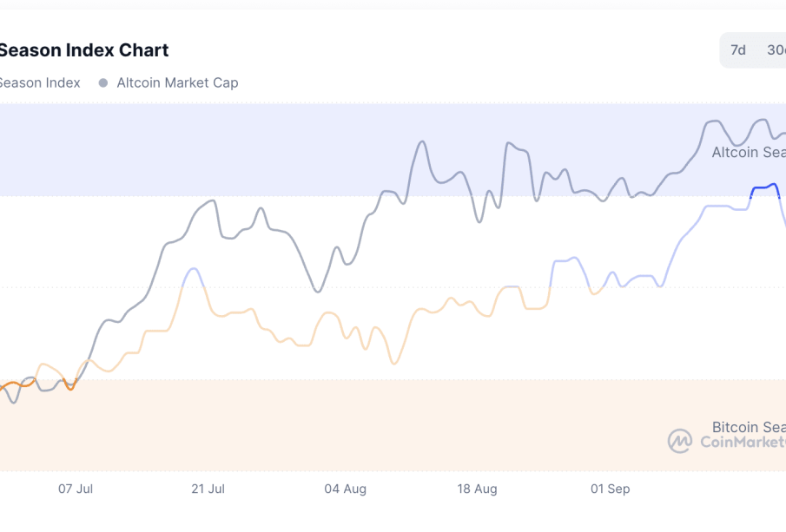The width and height of the screenshot is (786, 532).
Task: Click the CoinMarketCap logo watermark icon
Action: (680, 441)
